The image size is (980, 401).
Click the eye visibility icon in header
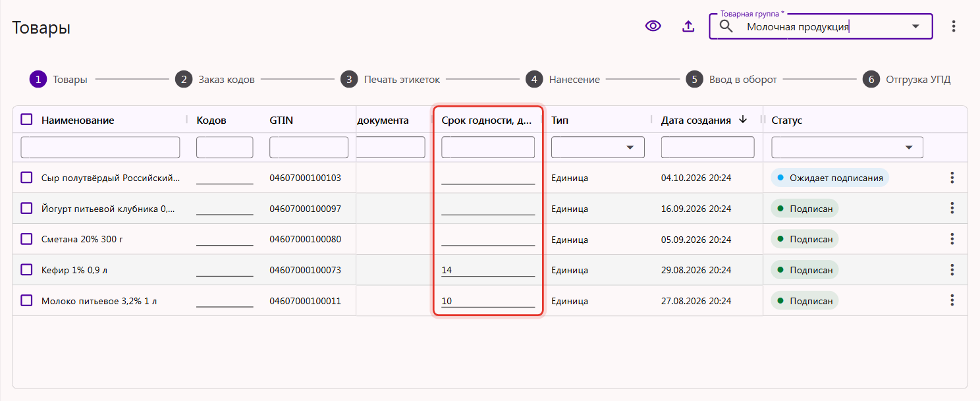tap(653, 26)
